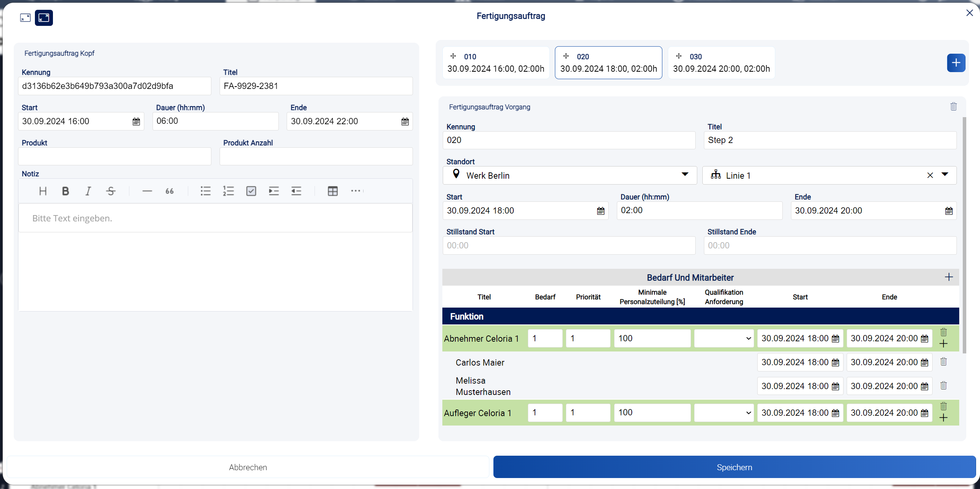Click the Speichern button
The height and width of the screenshot is (489, 980).
pyautogui.click(x=734, y=467)
